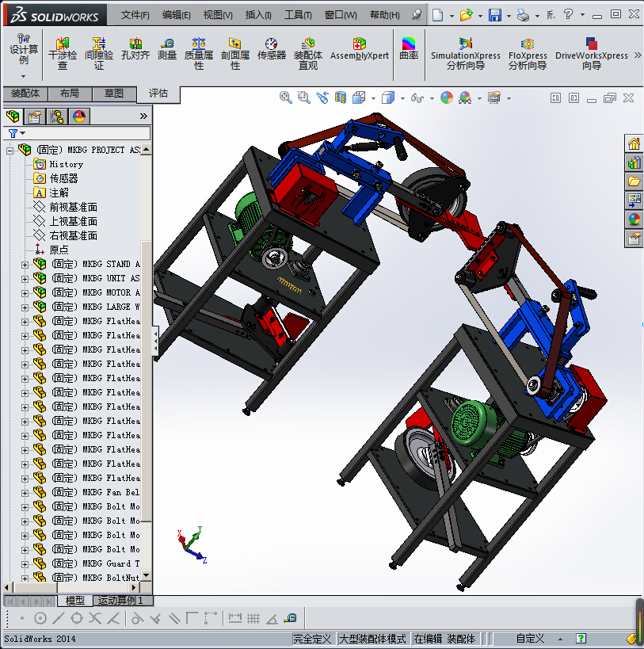This screenshot has width=644, height=649.
Task: Click Previous View icon
Action: pos(322,97)
